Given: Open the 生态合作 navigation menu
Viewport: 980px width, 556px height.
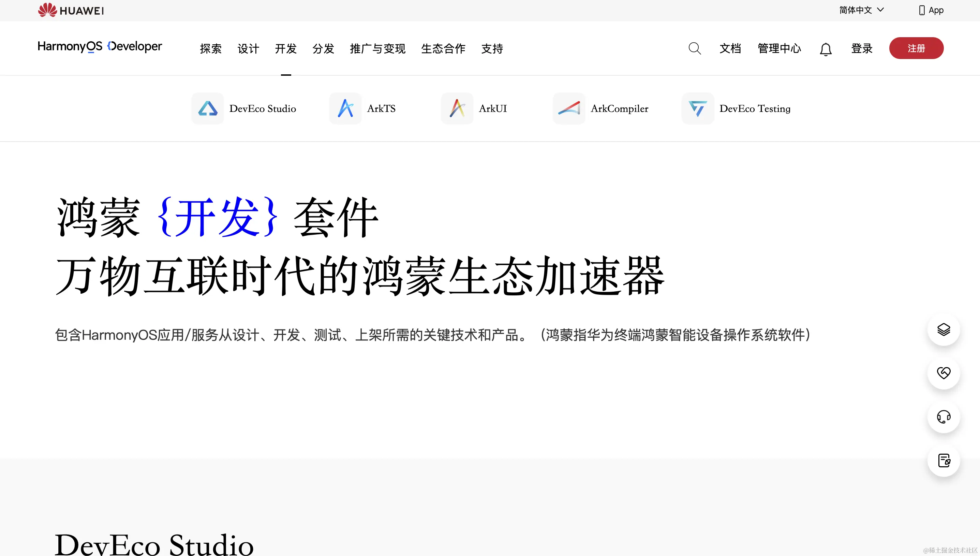Looking at the screenshot, I should [x=443, y=48].
